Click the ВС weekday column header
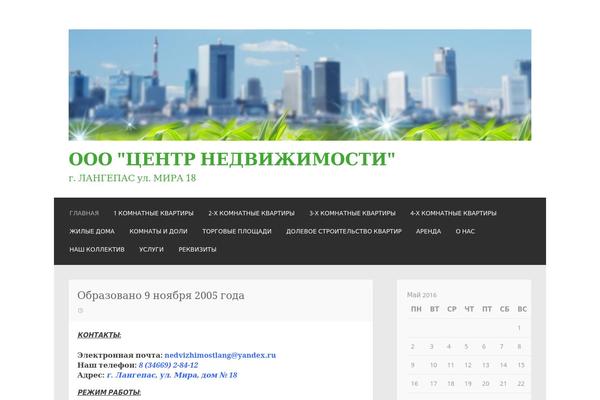Viewport: 600px width, 400px height. pyautogui.click(x=522, y=309)
